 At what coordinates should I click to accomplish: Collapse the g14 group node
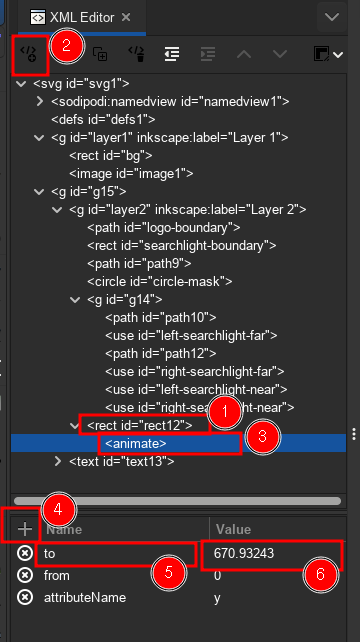[75, 300]
